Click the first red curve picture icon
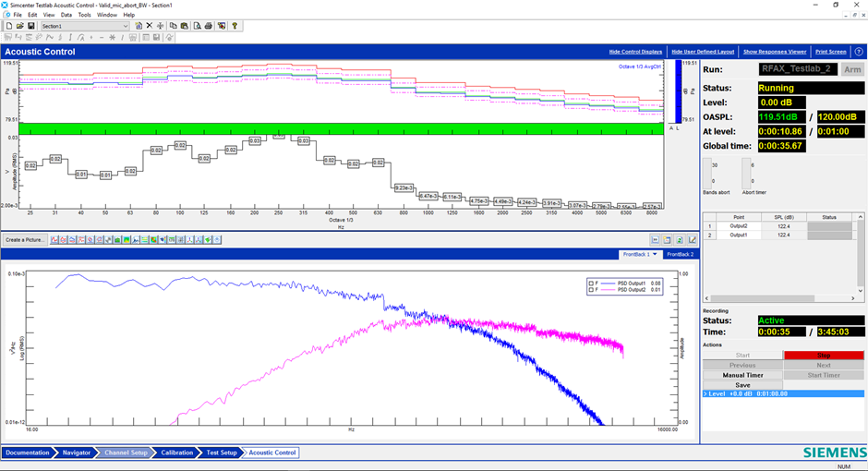Screen dimensions: 868x471 coord(54,239)
